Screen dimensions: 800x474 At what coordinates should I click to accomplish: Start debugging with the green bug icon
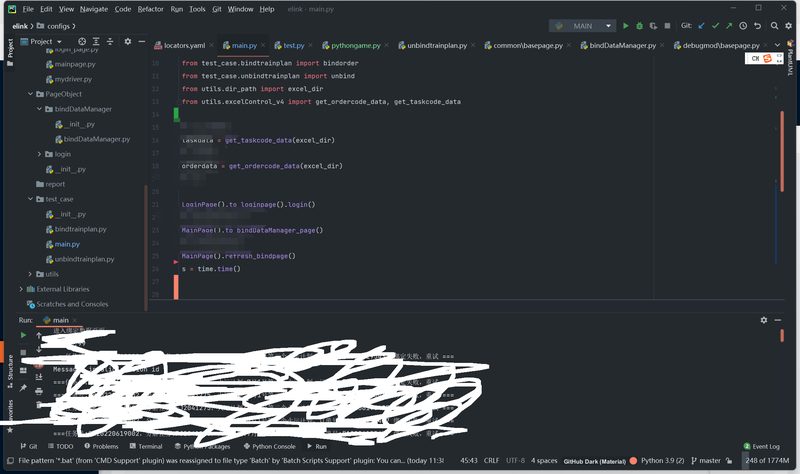coord(639,26)
